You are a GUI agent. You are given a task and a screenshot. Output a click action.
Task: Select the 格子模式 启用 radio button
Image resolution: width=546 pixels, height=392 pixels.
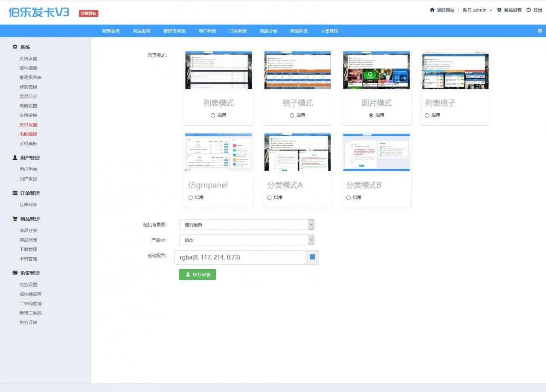click(x=292, y=115)
